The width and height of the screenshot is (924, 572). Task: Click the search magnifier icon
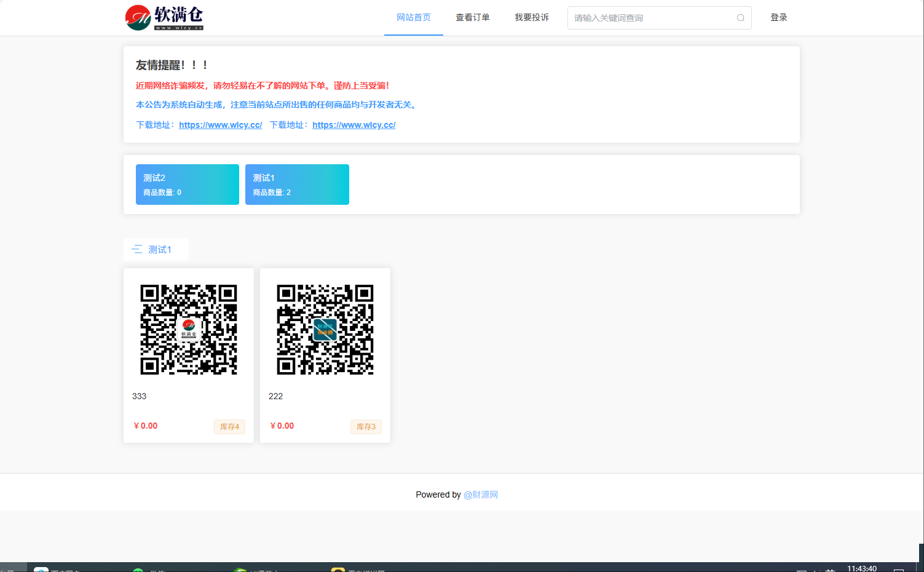click(x=740, y=18)
